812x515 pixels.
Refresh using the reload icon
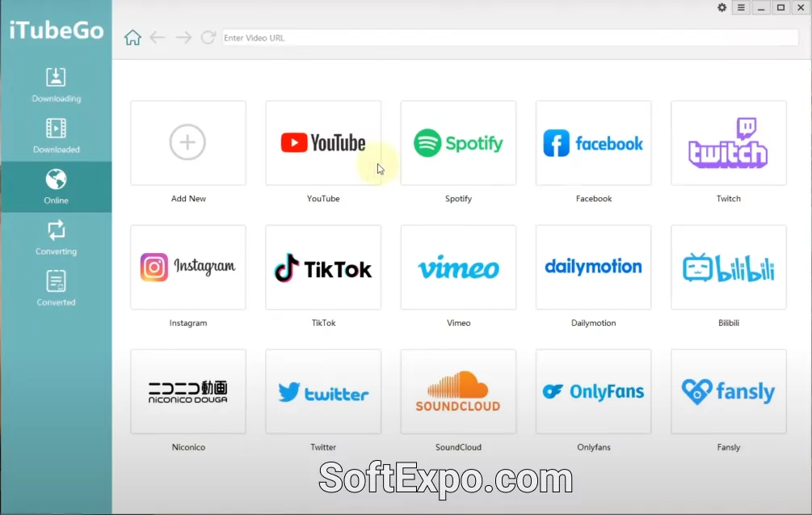tap(208, 36)
